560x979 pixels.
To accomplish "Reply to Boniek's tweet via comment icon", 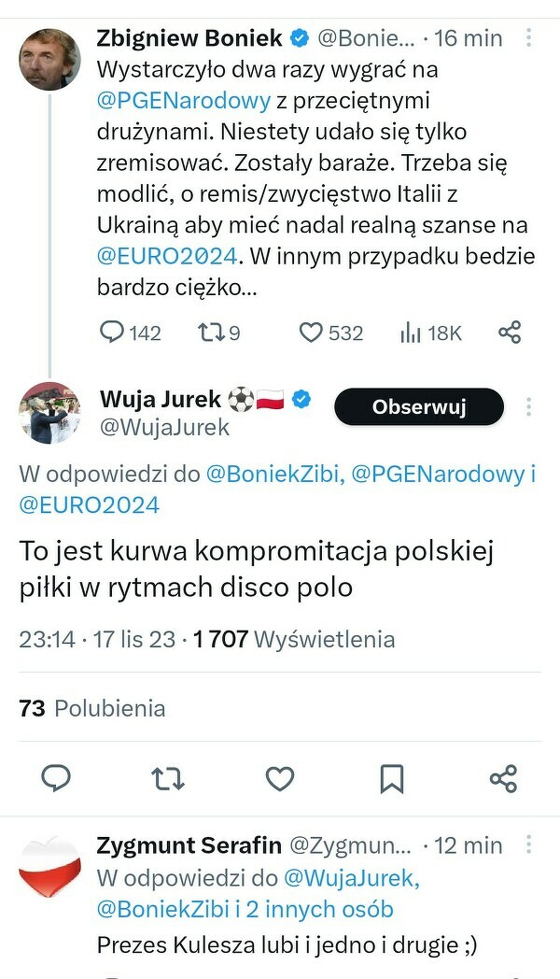I will pyautogui.click(x=113, y=333).
